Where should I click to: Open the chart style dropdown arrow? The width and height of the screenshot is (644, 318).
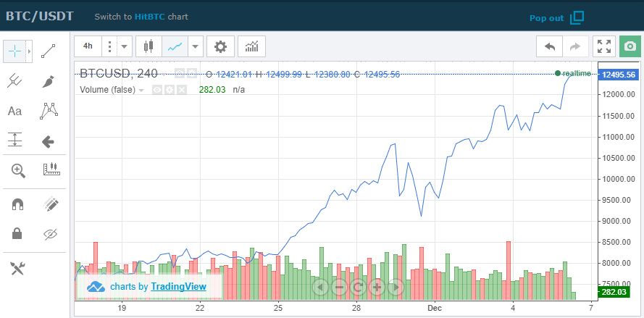(x=195, y=46)
